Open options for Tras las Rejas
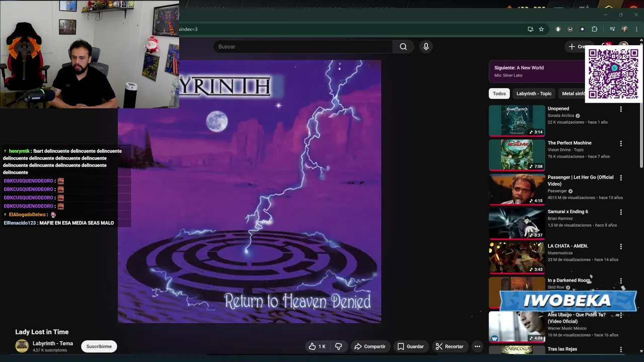 (621, 349)
